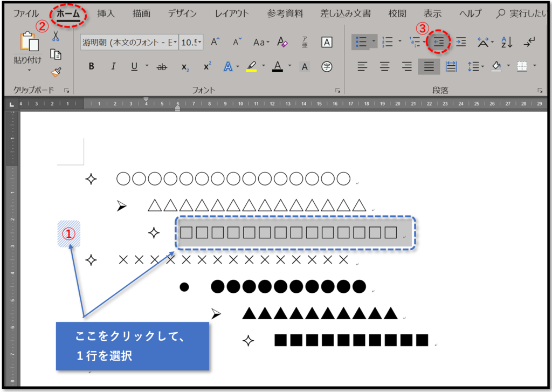Apply subscript formatting
Viewport: 552px width, 392px height.
tap(185, 66)
